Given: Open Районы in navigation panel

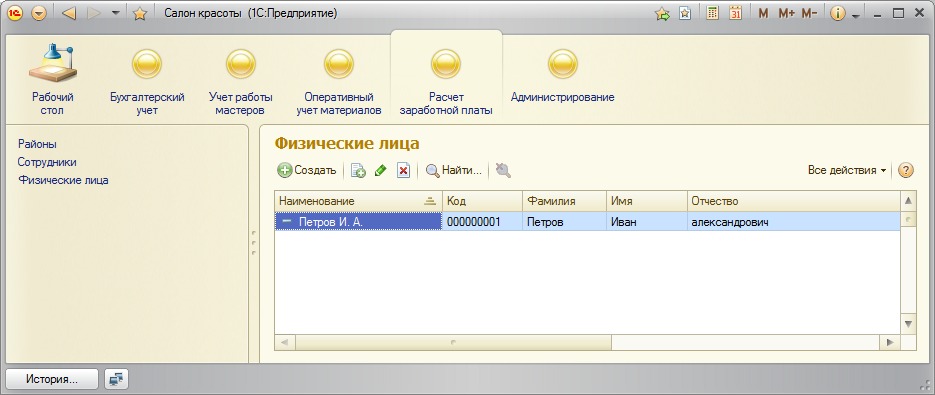Looking at the screenshot, I should 37,144.
